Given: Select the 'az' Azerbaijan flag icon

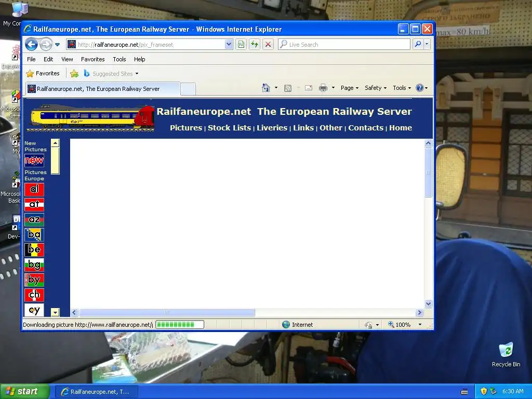Looking at the screenshot, I should (x=34, y=220).
